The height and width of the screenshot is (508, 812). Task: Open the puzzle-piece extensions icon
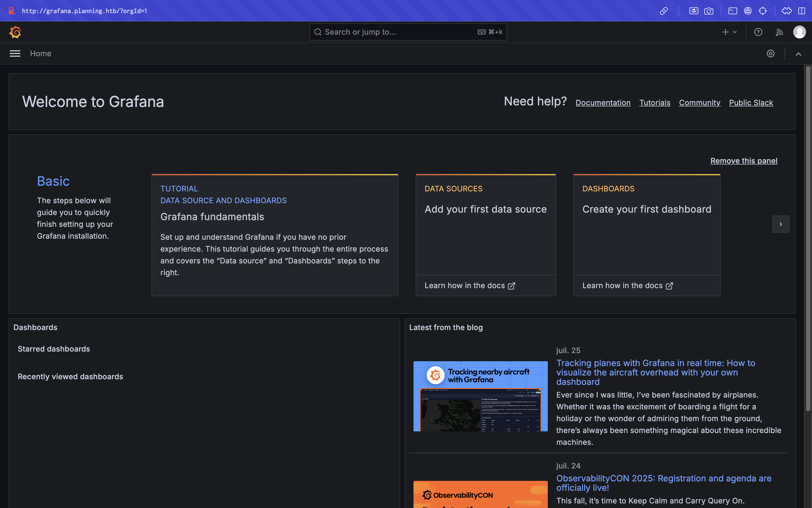pyautogui.click(x=786, y=11)
